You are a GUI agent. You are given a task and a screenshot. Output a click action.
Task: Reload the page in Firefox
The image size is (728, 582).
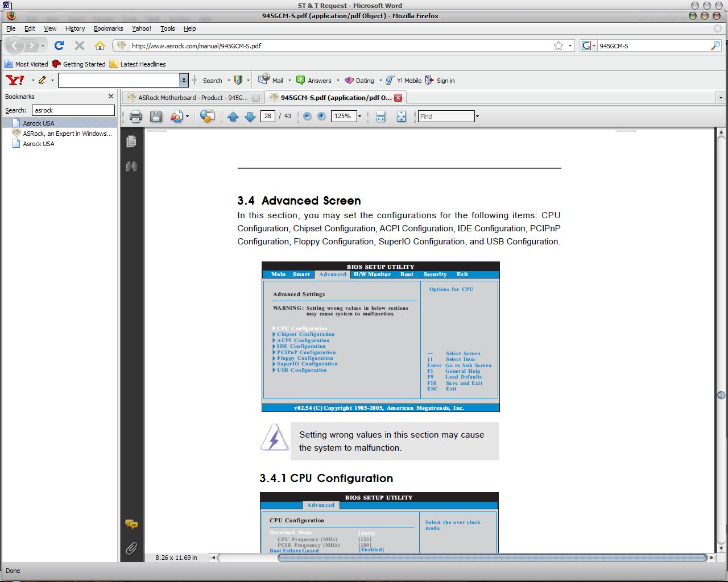(x=59, y=45)
